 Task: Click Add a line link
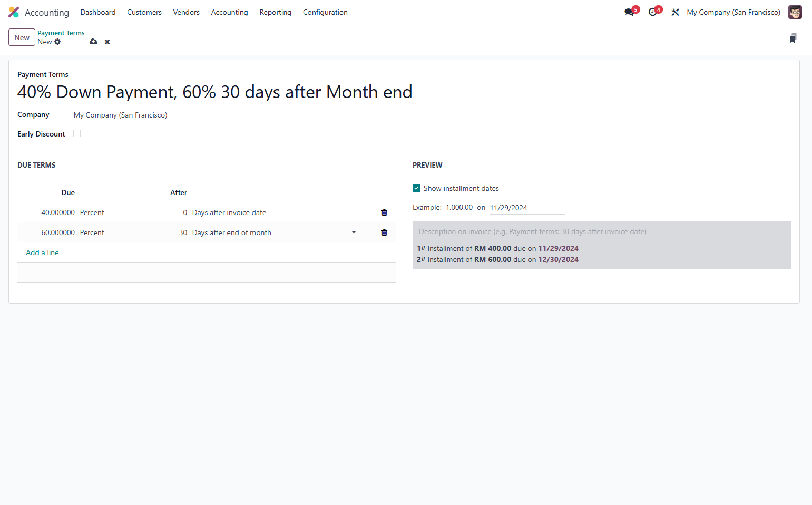42,252
